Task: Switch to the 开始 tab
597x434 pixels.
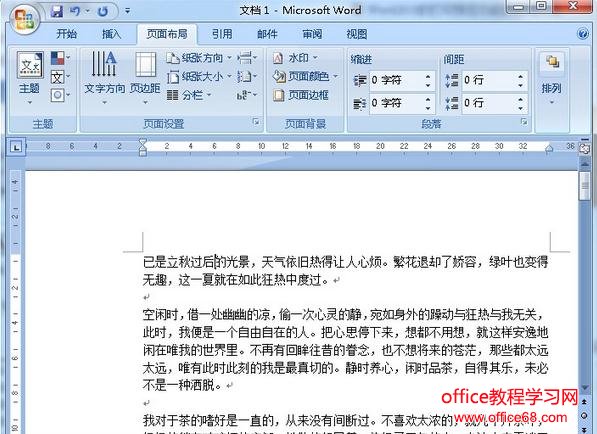Action: click(66, 34)
